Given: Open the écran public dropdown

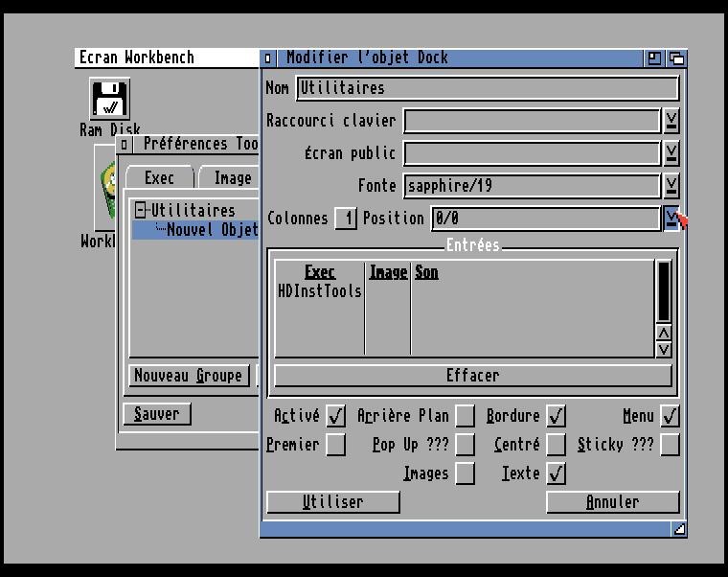Looking at the screenshot, I should (x=671, y=153).
